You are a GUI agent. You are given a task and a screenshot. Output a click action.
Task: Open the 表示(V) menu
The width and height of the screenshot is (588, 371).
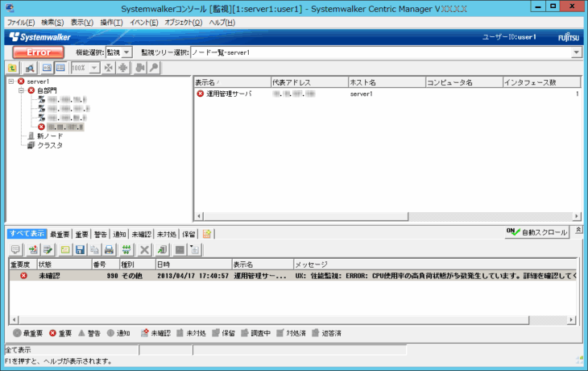(x=82, y=23)
